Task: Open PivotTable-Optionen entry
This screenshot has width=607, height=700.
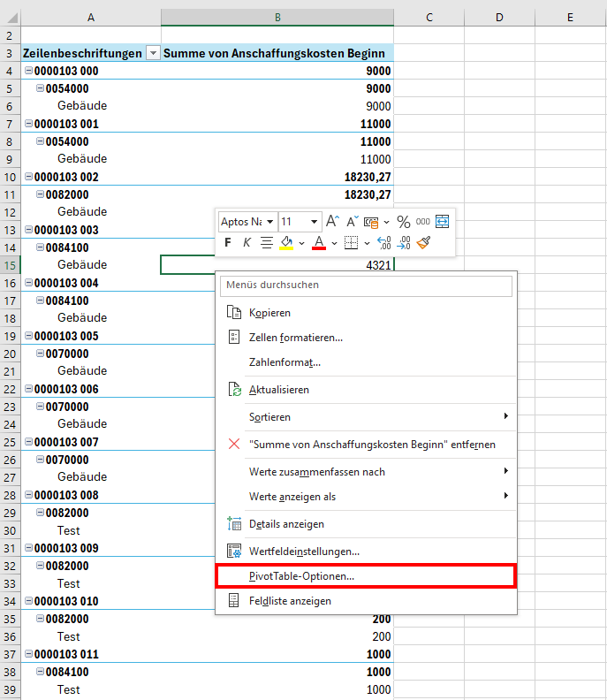Action: (x=366, y=576)
